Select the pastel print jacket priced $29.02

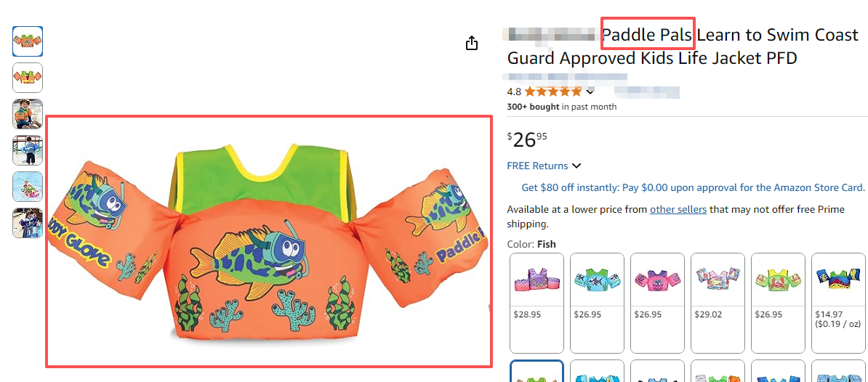[x=718, y=303]
